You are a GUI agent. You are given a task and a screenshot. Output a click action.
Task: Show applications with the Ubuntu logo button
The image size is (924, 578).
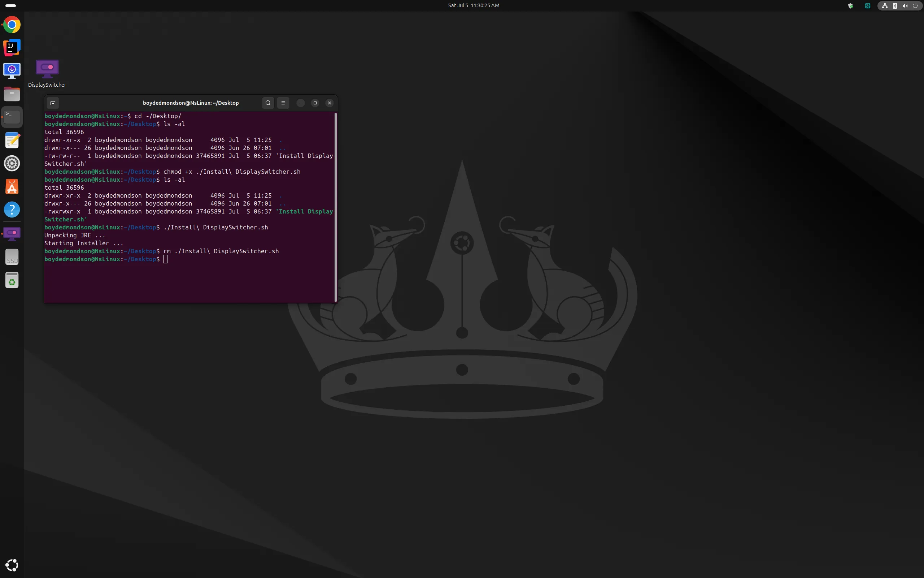[x=12, y=565]
